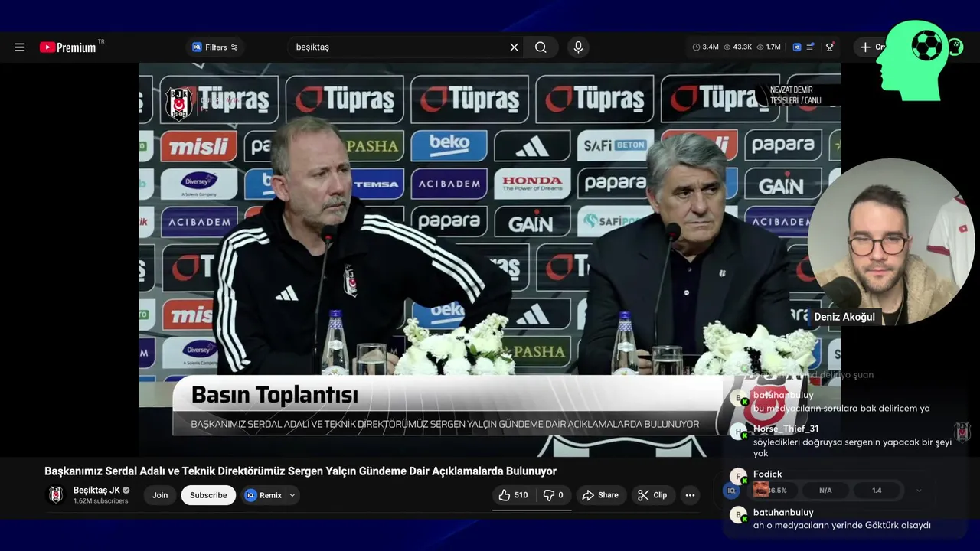Click the BJK crest at the chat panel's right edge
Viewport: 980px width, 551px height.
(962, 432)
